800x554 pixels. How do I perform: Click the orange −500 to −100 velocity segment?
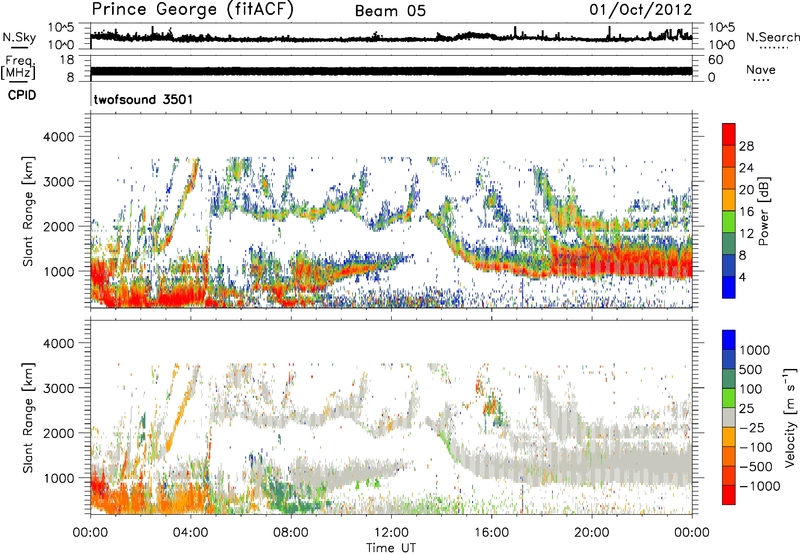coord(729,456)
